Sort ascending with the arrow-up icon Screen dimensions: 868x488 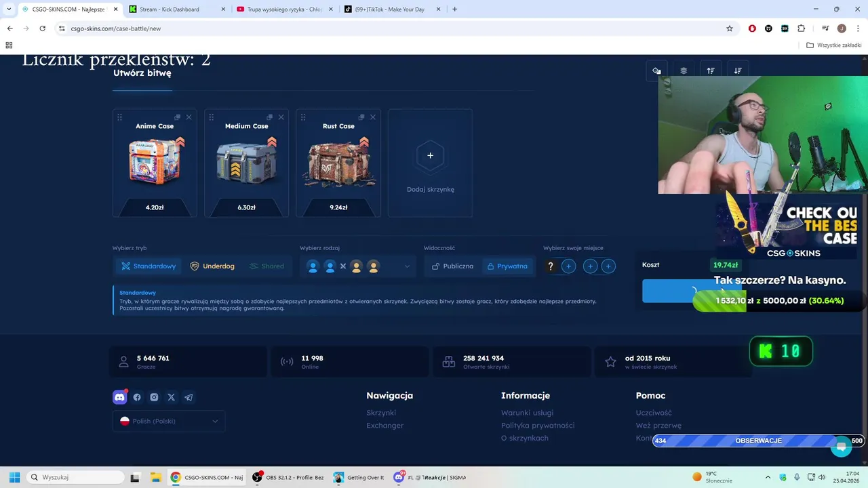(711, 70)
